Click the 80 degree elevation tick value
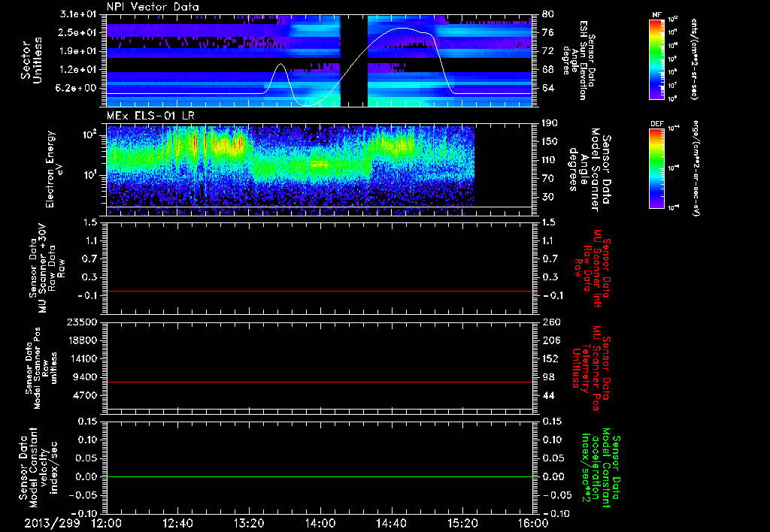 pos(548,14)
